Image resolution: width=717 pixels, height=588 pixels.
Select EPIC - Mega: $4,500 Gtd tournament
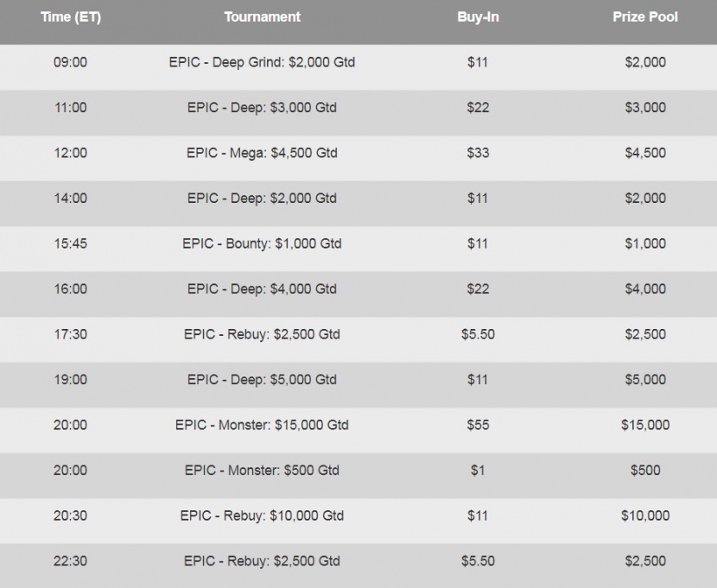[262, 153]
